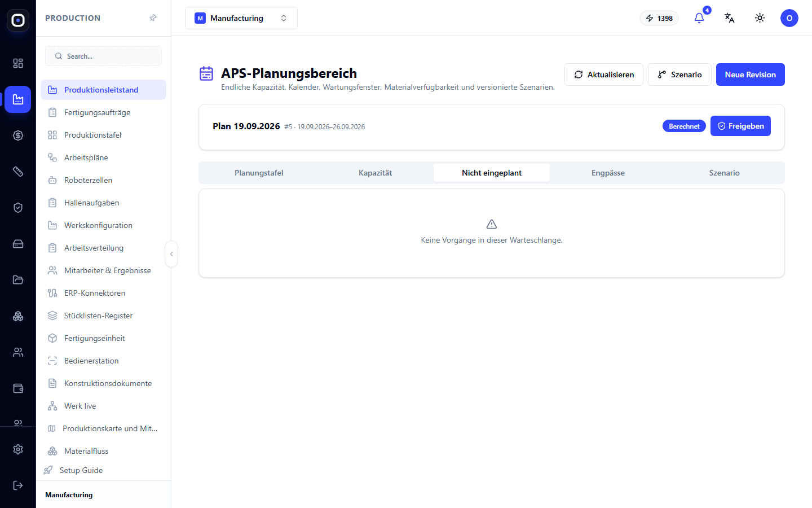
Task: Open Arbeitspläne in the sidebar
Action: 103,157
